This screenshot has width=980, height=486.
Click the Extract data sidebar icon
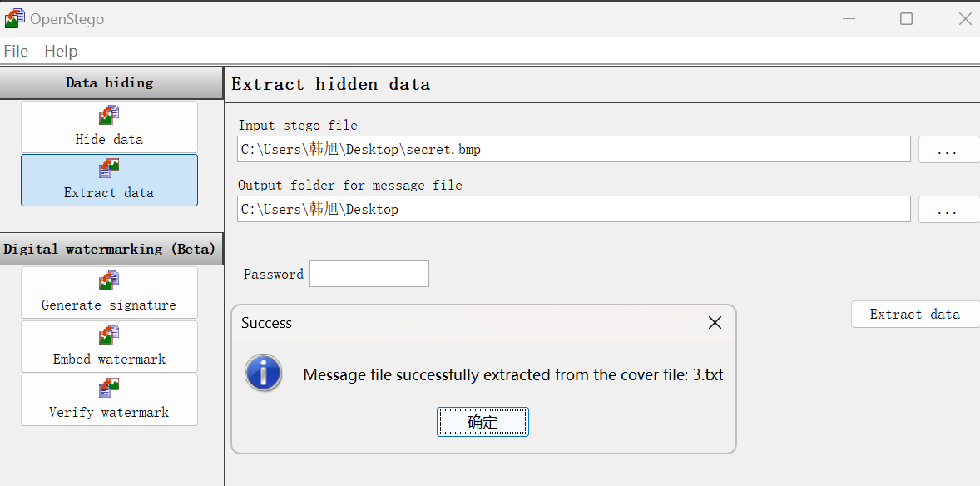click(x=109, y=169)
